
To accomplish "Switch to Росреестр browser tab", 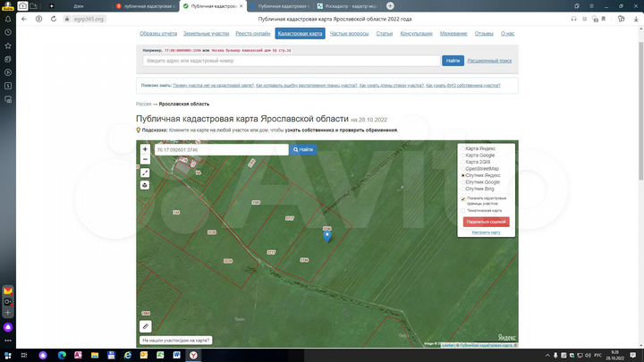I will pos(347,6).
